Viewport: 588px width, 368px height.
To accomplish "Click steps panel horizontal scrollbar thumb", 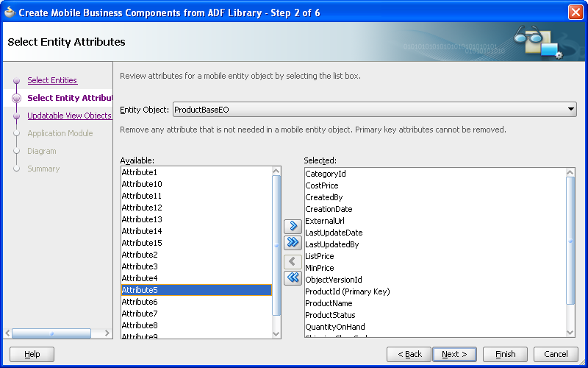I will (x=51, y=333).
